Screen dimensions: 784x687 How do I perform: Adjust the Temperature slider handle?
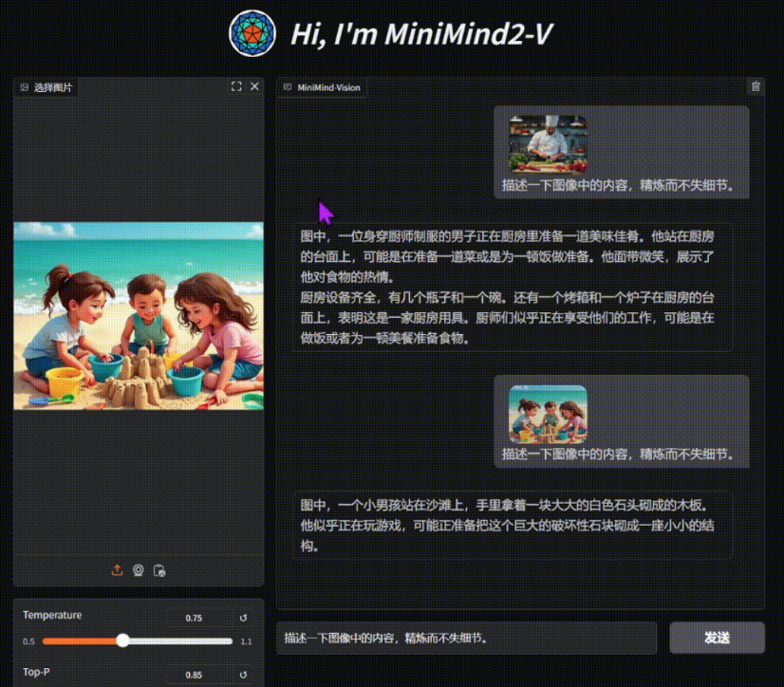(x=123, y=641)
